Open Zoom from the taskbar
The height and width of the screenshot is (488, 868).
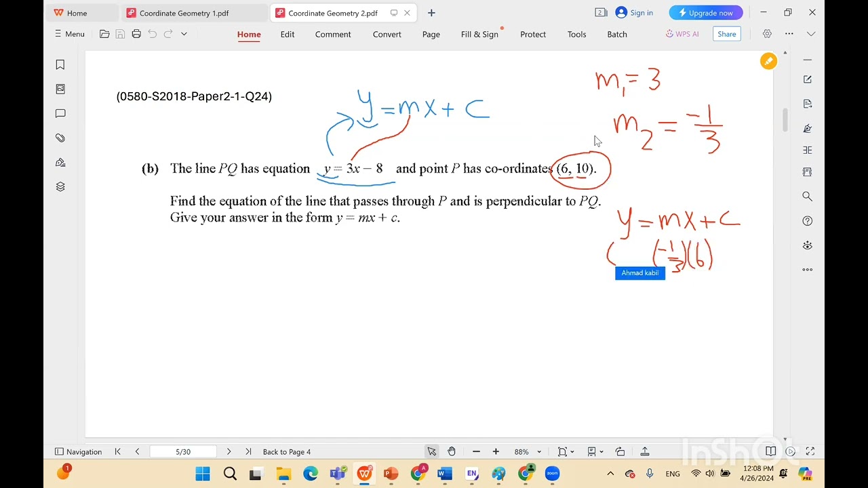(553, 474)
